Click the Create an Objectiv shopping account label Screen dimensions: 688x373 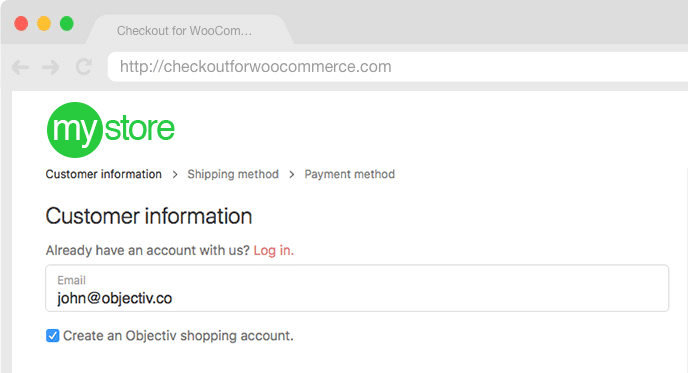click(x=178, y=336)
